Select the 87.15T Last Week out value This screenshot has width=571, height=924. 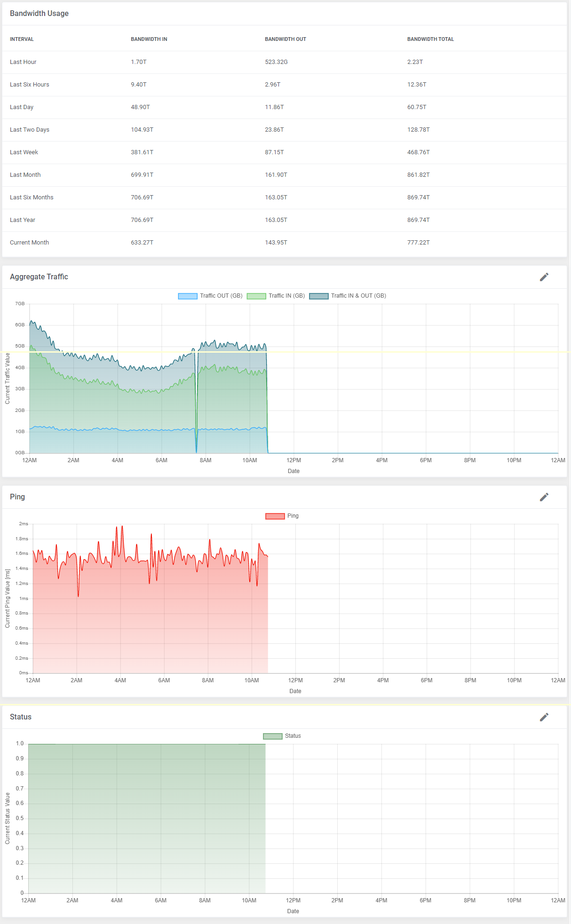point(274,152)
